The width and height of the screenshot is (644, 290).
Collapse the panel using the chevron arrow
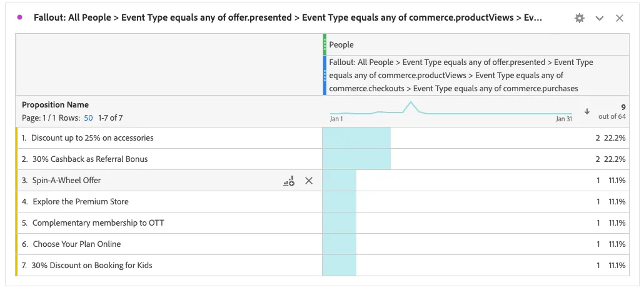(x=600, y=18)
